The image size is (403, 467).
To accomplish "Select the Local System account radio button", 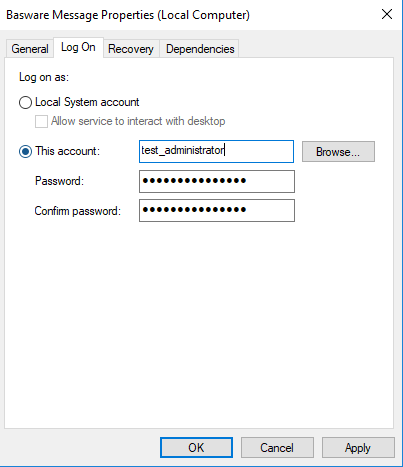I will click(x=25, y=102).
